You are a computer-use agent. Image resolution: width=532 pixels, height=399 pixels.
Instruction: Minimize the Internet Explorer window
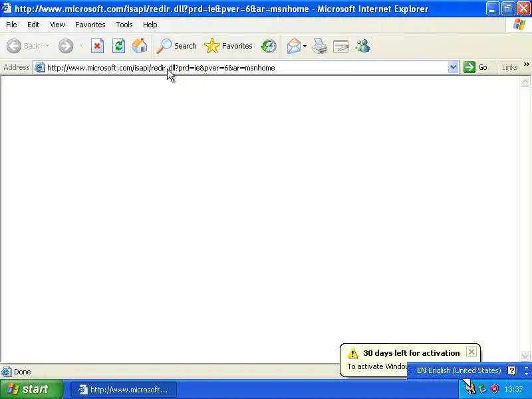(492, 9)
